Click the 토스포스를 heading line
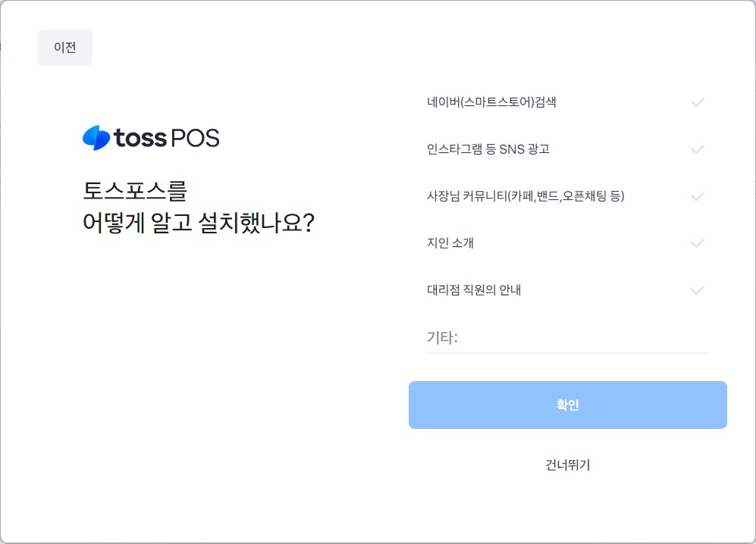The height and width of the screenshot is (544, 756). (134, 191)
